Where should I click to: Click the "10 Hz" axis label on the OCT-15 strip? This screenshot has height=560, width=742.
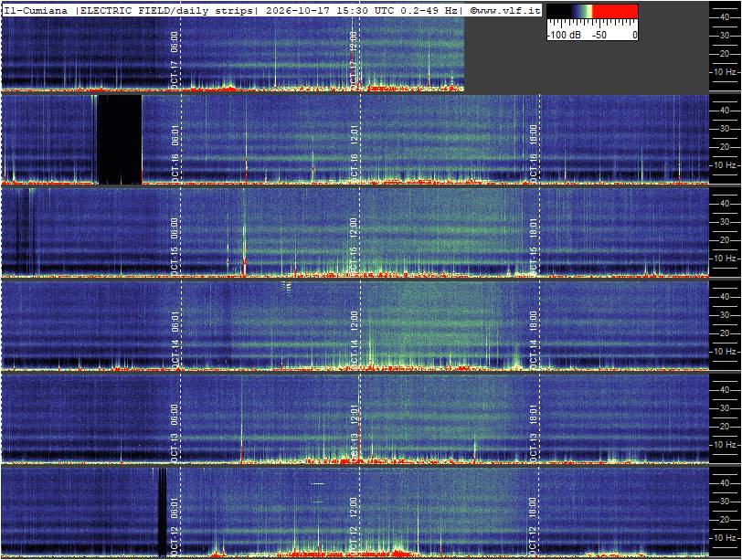[x=725, y=259]
